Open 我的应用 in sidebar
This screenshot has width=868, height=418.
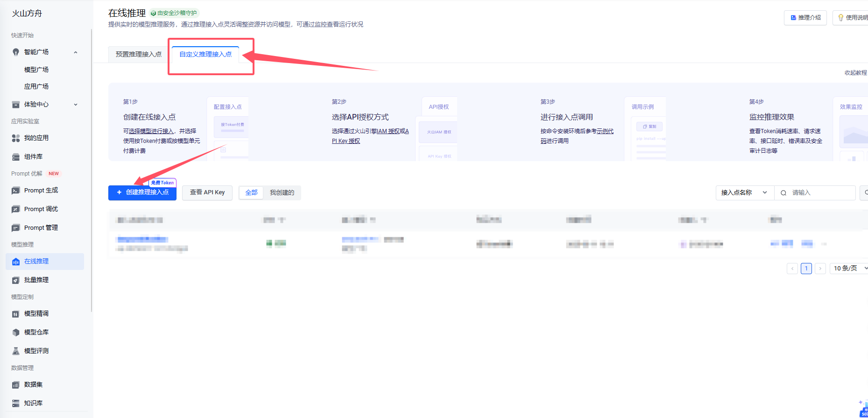pos(45,138)
